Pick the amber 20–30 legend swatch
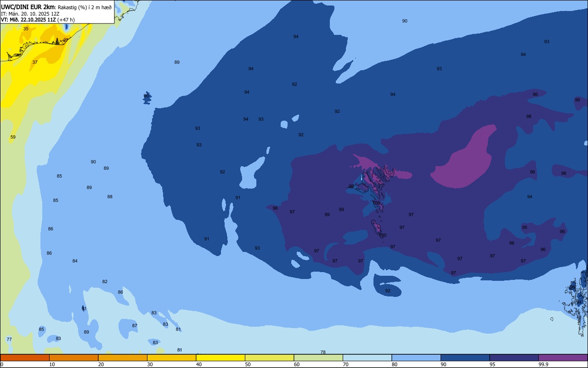Image resolution: width=588 pixels, height=368 pixels. click(123, 357)
